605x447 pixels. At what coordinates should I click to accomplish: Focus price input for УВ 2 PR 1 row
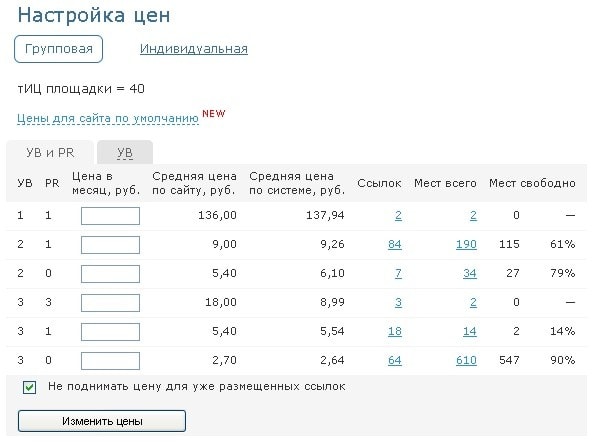[110, 245]
